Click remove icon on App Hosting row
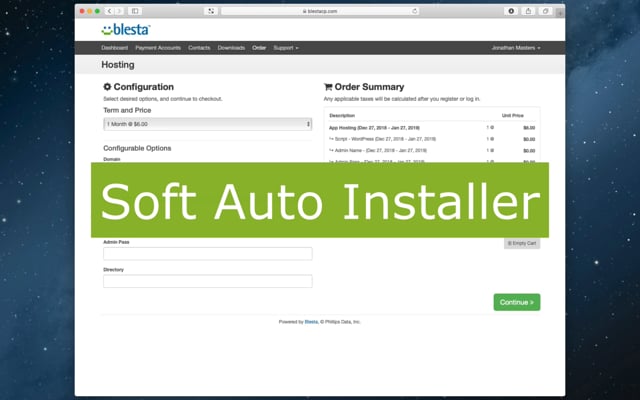The image size is (640, 400). tap(491, 128)
